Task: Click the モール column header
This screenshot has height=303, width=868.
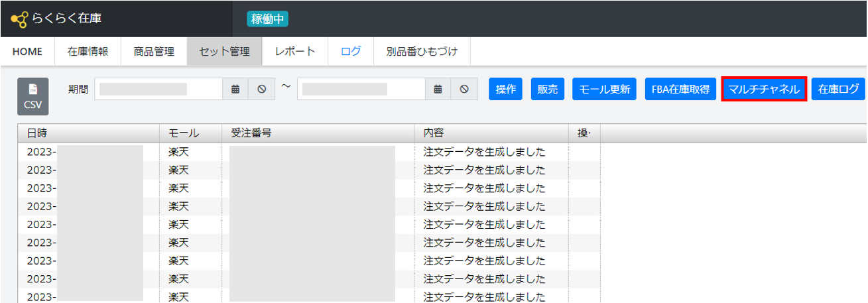Action: [190, 133]
